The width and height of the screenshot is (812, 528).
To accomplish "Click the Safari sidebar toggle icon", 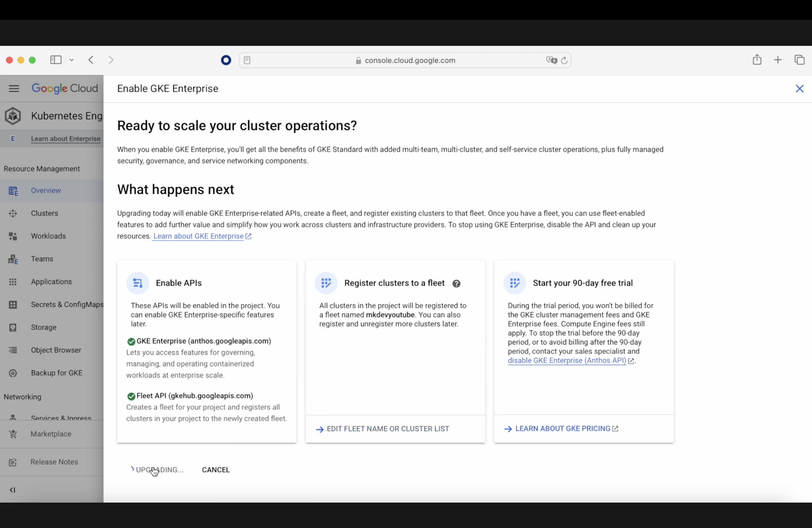I will [x=56, y=60].
